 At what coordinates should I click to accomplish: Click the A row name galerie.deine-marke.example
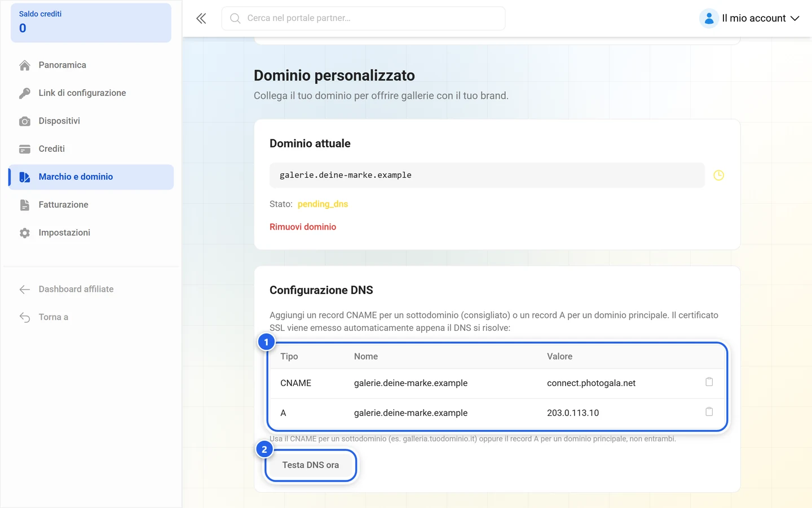[411, 413]
